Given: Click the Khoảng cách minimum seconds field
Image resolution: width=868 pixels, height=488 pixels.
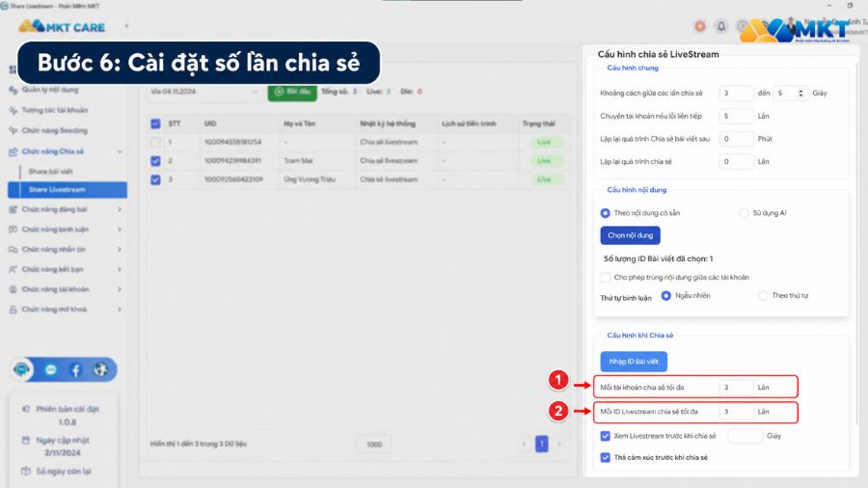Looking at the screenshot, I should click(737, 93).
